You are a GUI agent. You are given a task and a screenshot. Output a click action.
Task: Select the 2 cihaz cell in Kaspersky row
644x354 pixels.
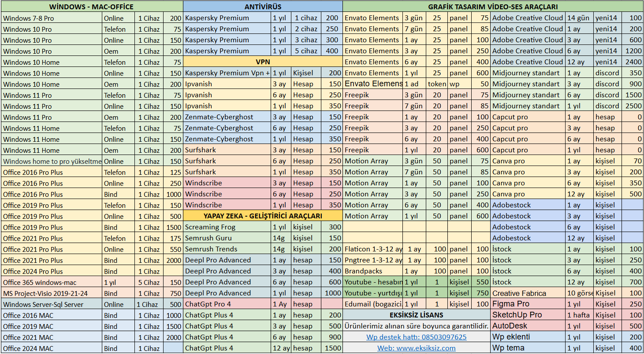point(306,29)
